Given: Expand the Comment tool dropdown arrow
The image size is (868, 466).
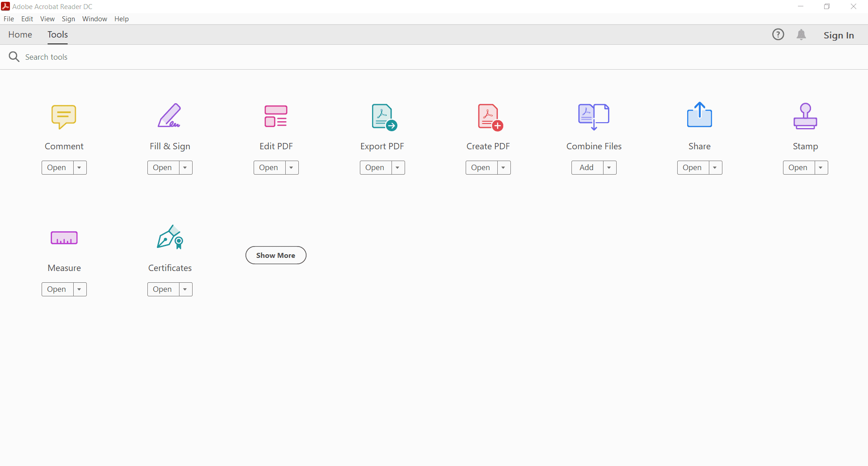Looking at the screenshot, I should [x=80, y=168].
